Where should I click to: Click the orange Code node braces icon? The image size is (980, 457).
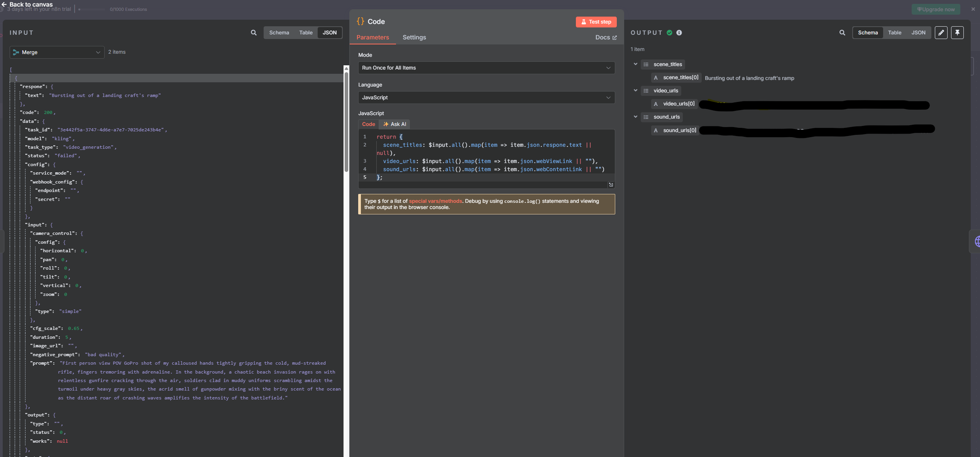click(x=361, y=22)
